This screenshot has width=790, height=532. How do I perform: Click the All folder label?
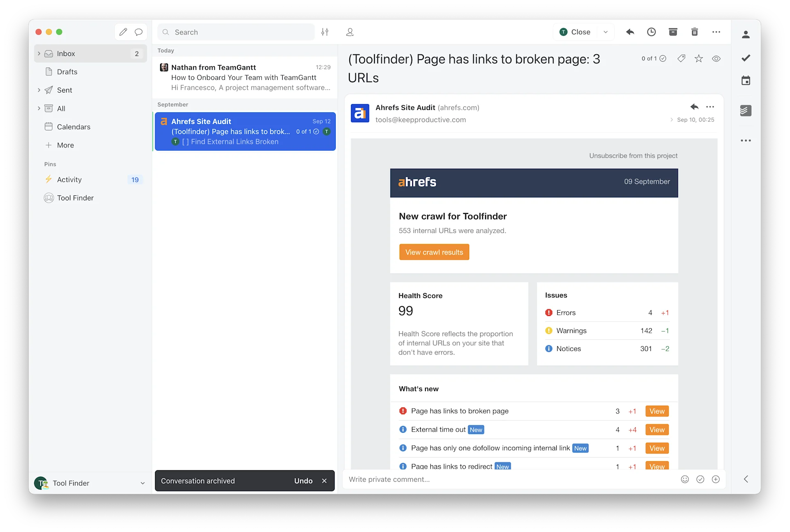(61, 109)
